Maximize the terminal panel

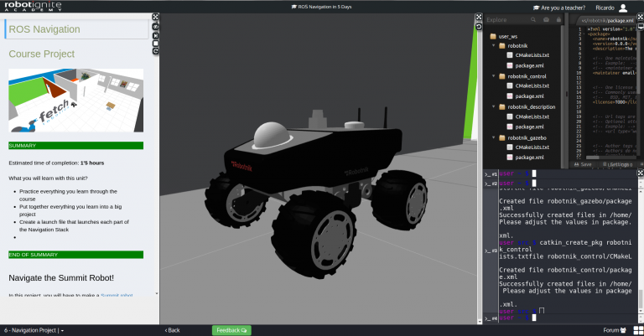[641, 173]
